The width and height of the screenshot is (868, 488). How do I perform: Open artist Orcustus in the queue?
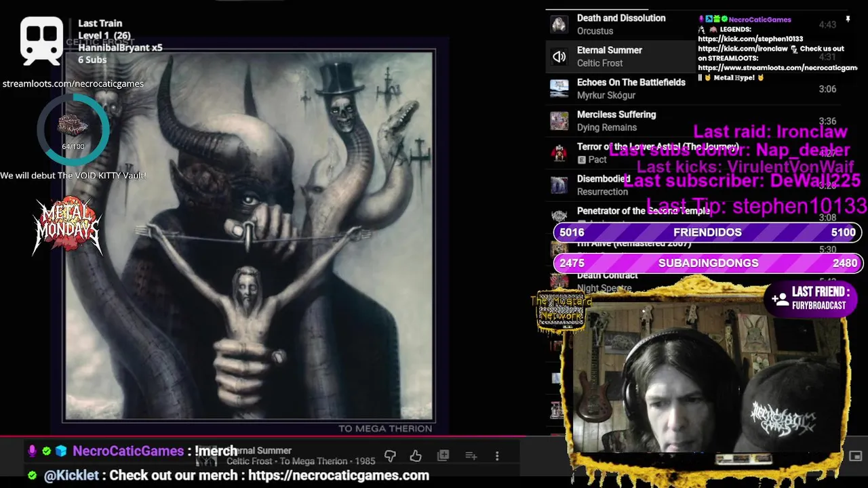click(x=595, y=31)
